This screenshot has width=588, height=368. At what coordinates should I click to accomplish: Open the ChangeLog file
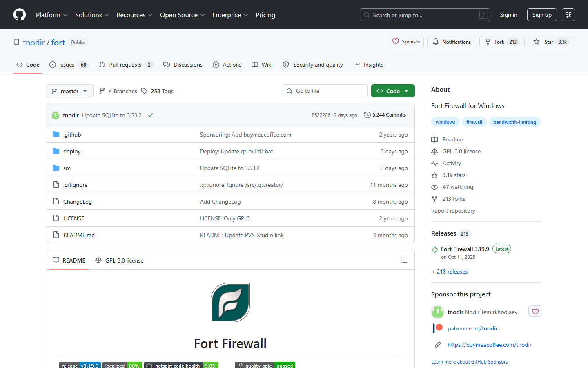[x=78, y=202]
